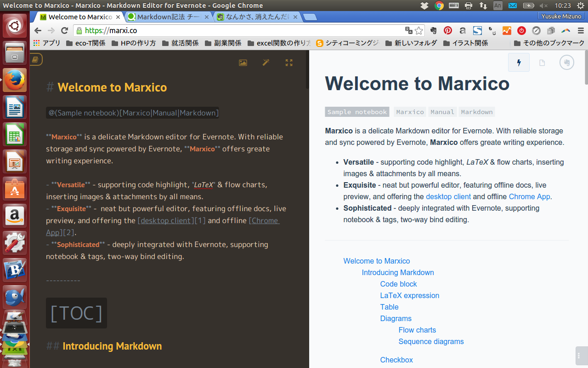Click the bookmark star in the address bar
This screenshot has width=588, height=368.
(418, 30)
